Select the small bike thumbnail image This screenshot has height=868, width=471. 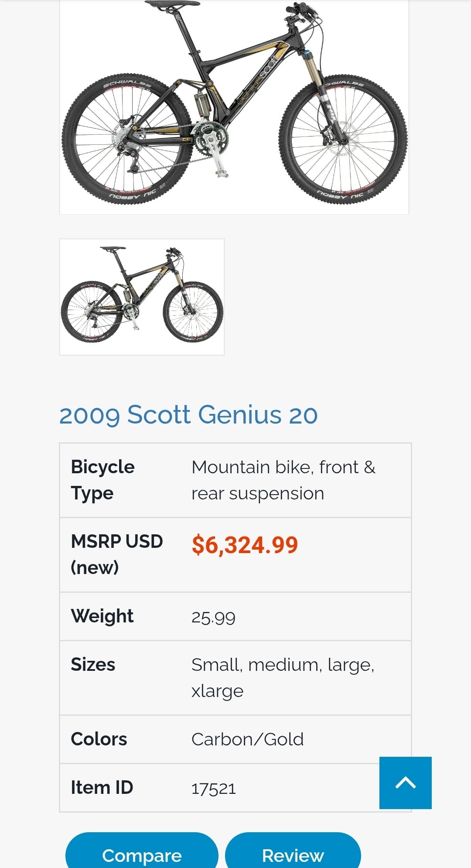pos(142,297)
